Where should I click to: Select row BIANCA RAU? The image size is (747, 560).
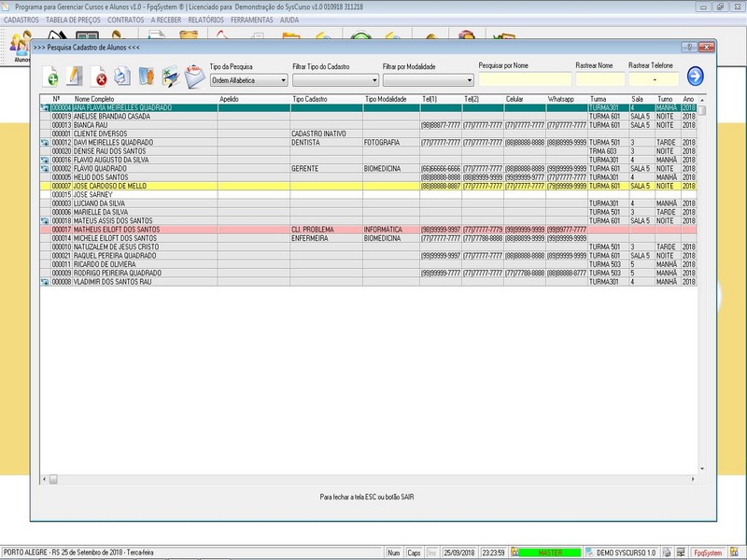coord(368,125)
